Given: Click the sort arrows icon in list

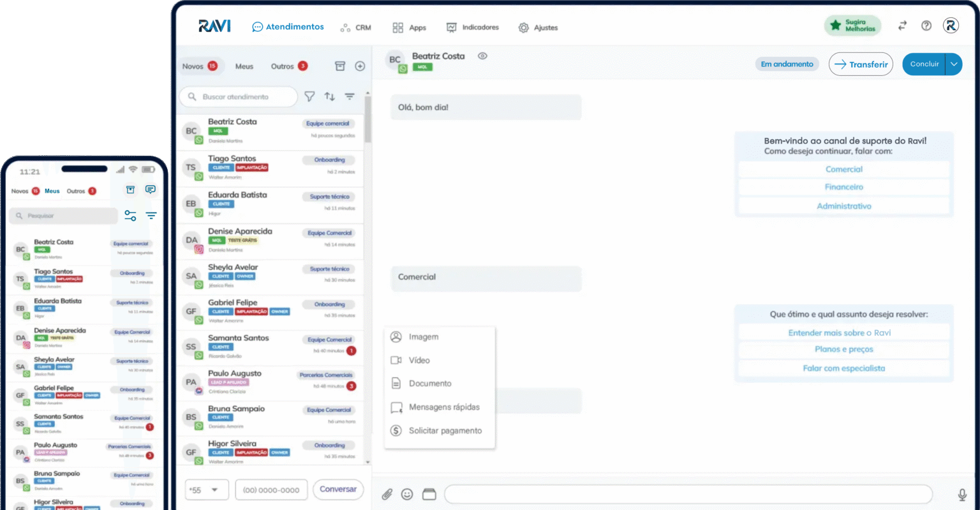Looking at the screenshot, I should 329,96.
